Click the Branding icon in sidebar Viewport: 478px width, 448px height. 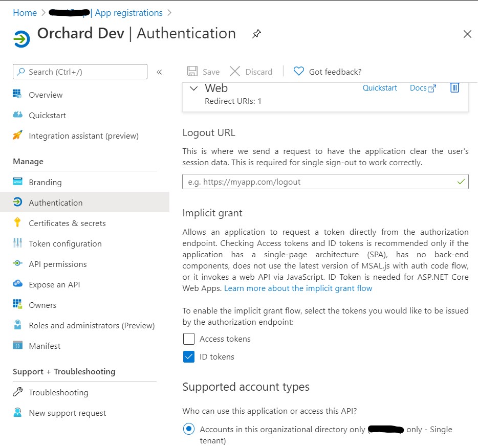[x=17, y=182]
